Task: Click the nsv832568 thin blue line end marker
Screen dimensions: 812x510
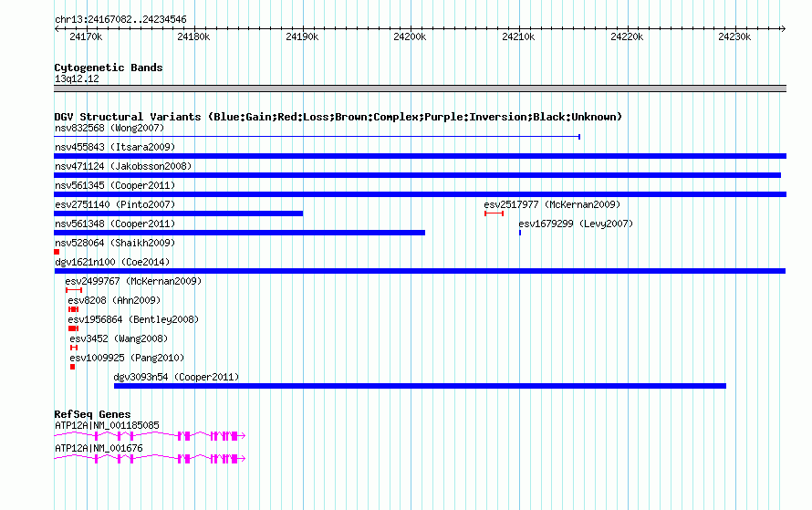Action: [579, 137]
